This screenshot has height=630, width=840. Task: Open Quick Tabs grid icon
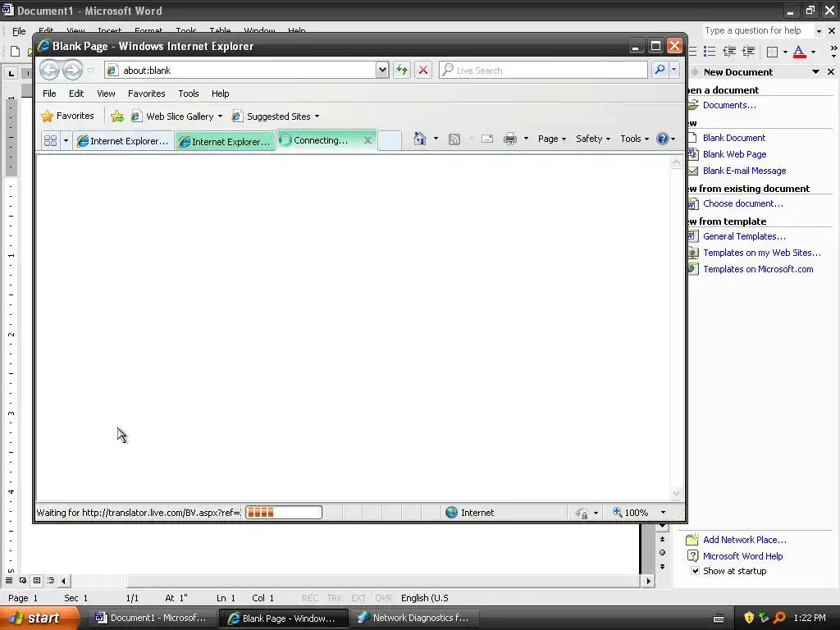(x=50, y=141)
